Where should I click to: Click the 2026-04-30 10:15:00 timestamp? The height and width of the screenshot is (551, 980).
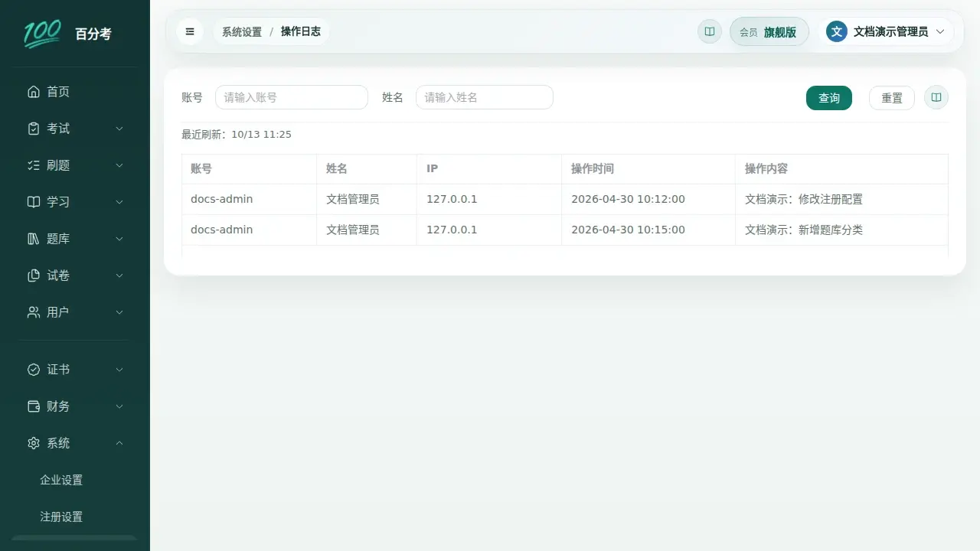629,230
